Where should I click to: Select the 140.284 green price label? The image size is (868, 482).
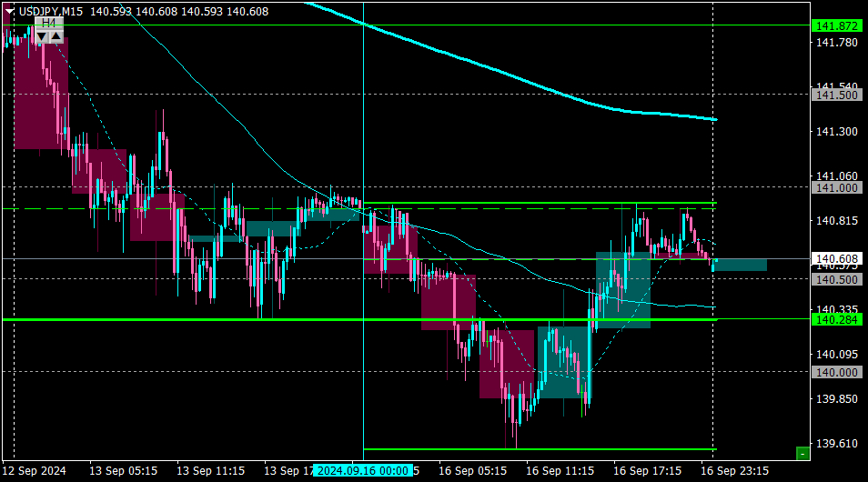tap(837, 320)
